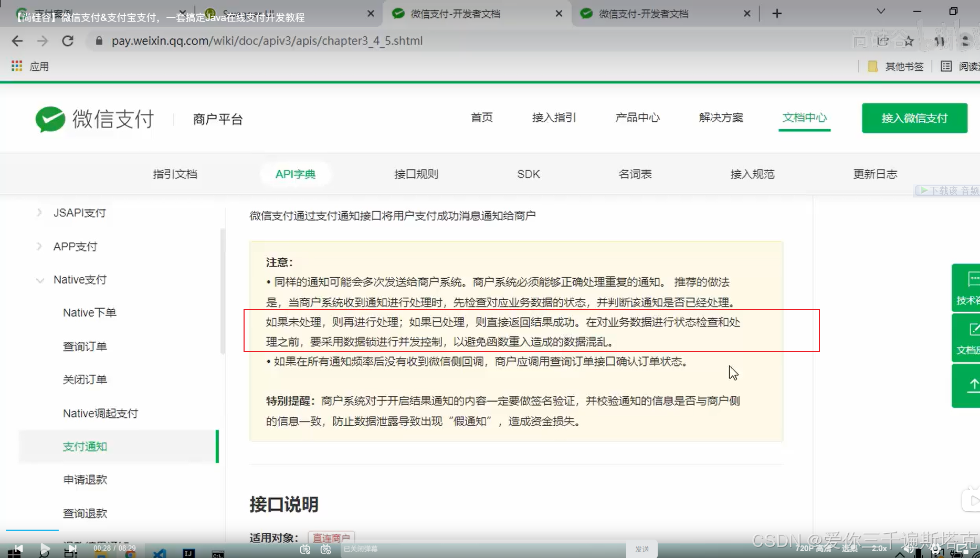
Task: Switch to the 接口规则 tab
Action: tap(416, 174)
